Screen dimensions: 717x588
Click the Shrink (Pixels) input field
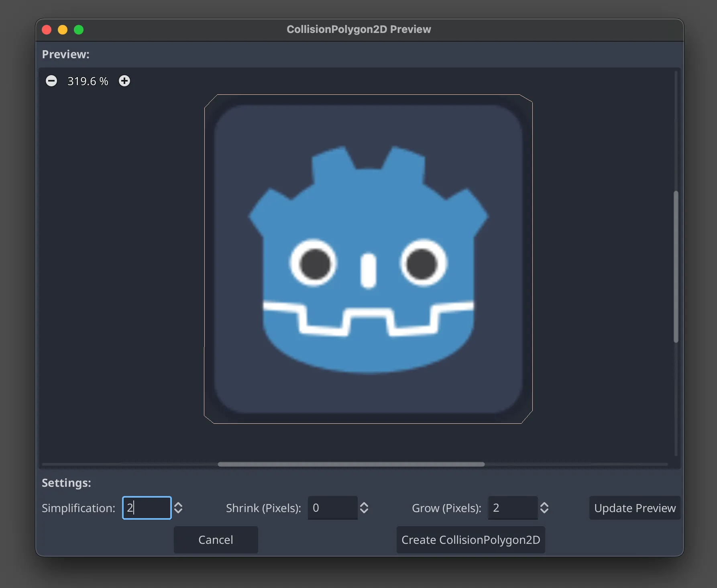(x=332, y=508)
